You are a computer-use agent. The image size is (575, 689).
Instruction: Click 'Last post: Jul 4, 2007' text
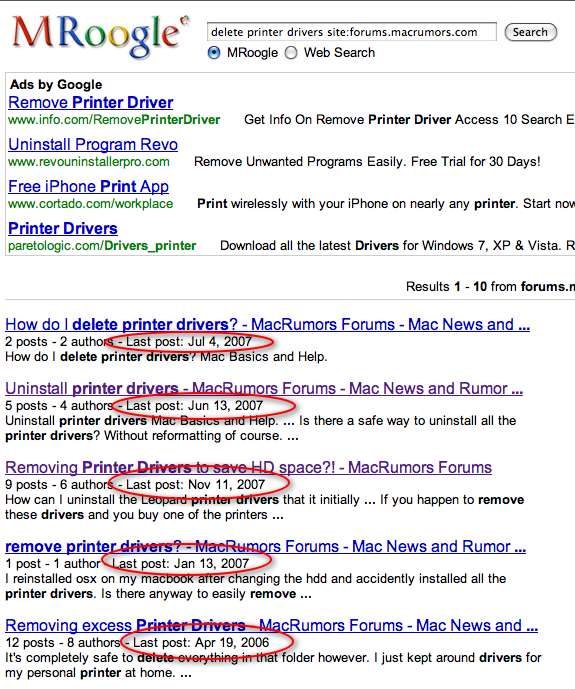point(189,341)
